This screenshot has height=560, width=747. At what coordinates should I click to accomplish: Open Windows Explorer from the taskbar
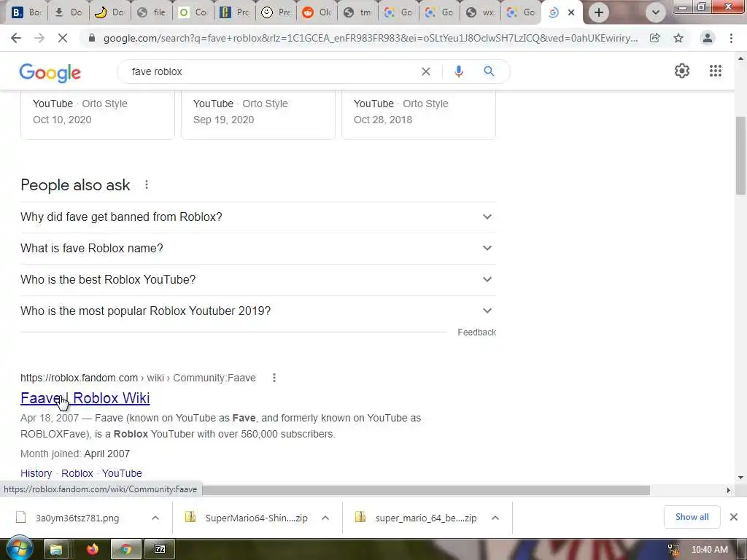point(56,550)
